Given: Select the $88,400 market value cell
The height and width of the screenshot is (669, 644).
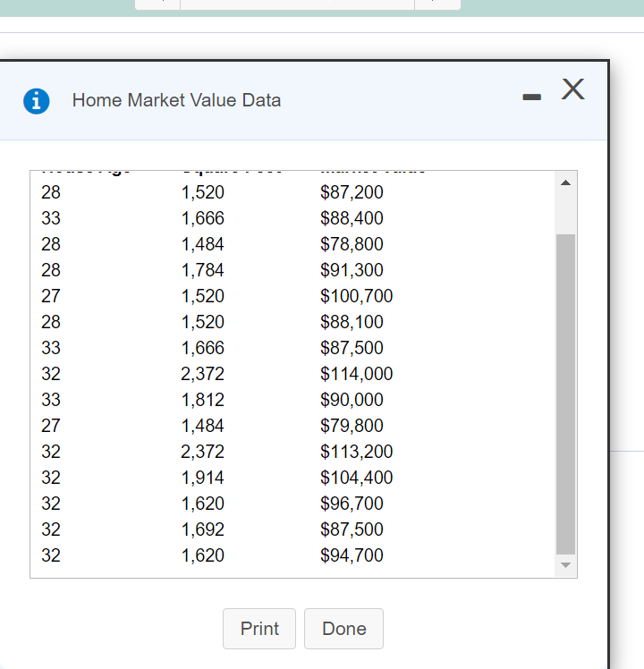Looking at the screenshot, I should coord(352,218).
